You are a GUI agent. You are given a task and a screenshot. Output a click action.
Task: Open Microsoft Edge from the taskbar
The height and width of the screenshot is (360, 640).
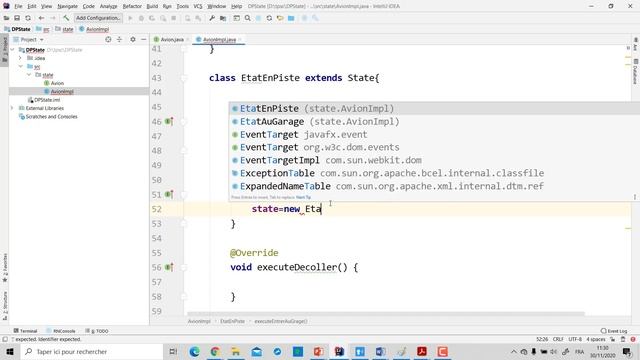(x=194, y=351)
